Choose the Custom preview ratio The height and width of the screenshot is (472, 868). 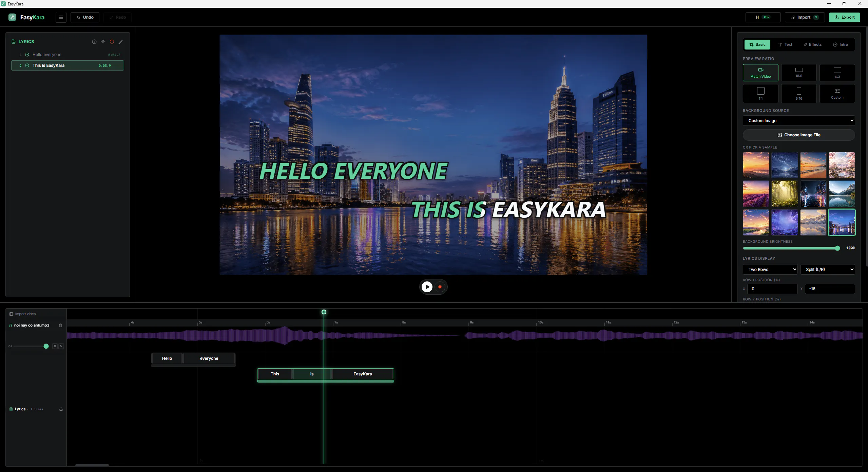(837, 94)
